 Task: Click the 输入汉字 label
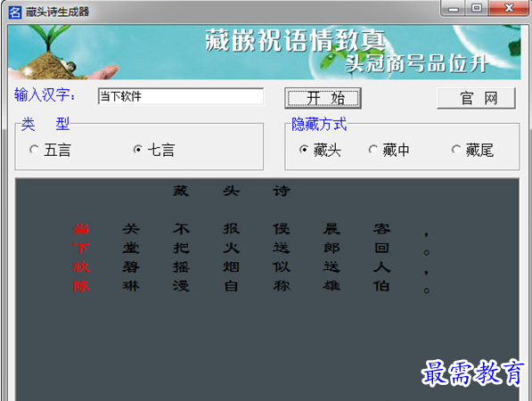[45, 94]
